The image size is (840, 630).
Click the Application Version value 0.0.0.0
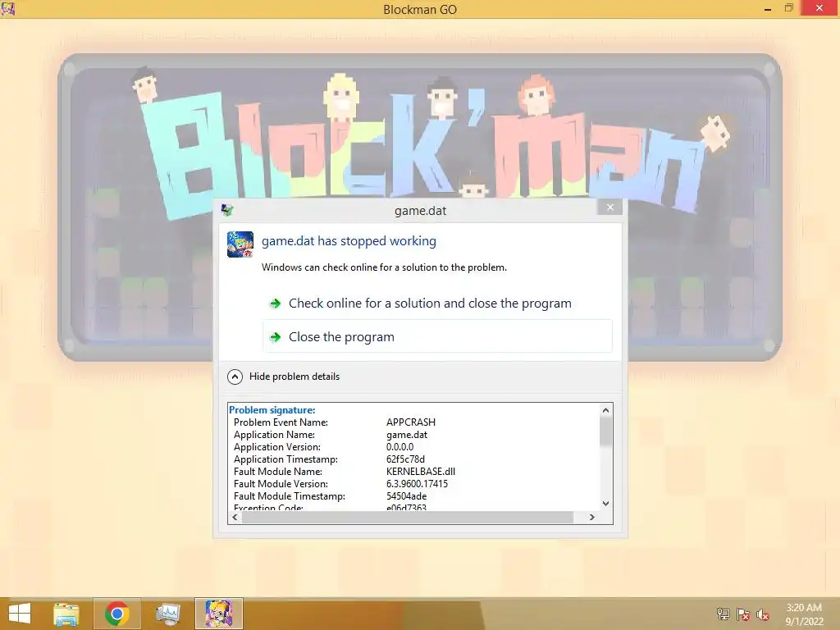[400, 447]
